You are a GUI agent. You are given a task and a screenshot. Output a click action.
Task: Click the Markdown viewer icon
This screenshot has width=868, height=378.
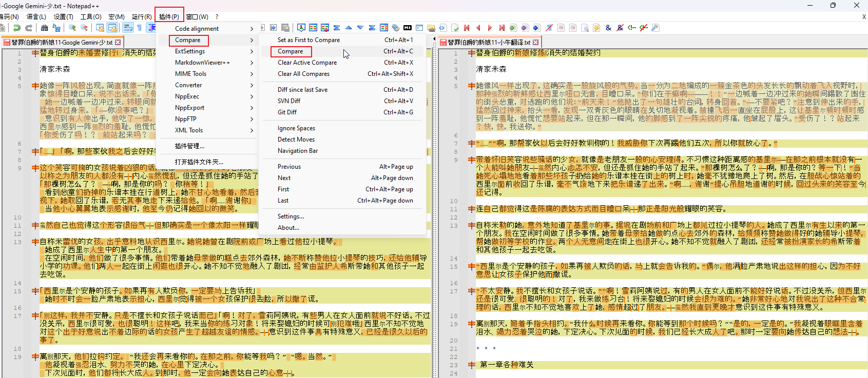(408, 28)
